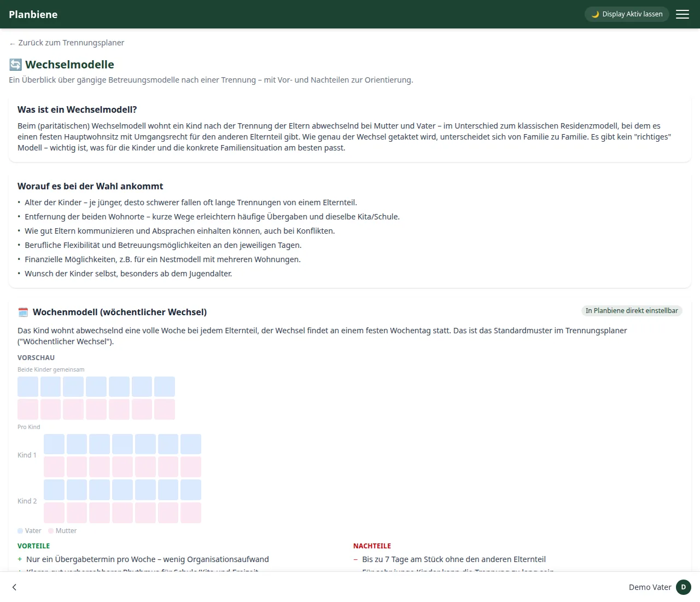This screenshot has width=700, height=602.
Task: Click the Planbiene logo
Action: 33,14
